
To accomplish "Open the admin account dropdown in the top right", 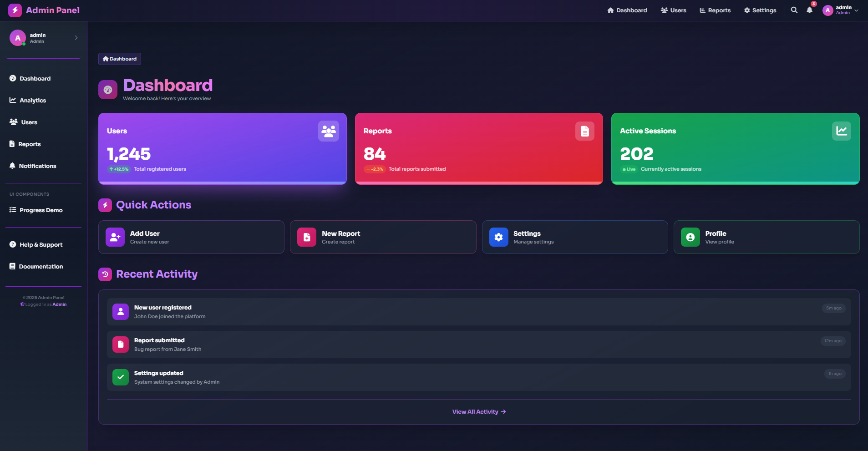I will pyautogui.click(x=840, y=10).
